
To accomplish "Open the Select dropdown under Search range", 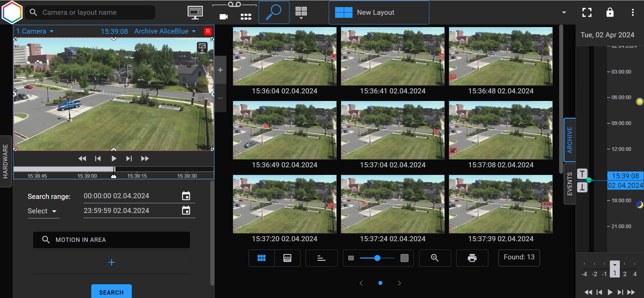I will [42, 211].
